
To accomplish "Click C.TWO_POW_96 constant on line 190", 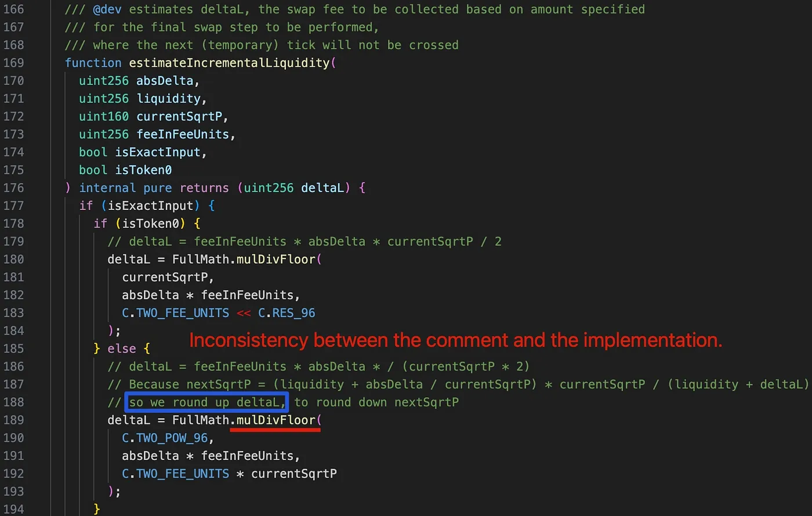I will pos(165,438).
